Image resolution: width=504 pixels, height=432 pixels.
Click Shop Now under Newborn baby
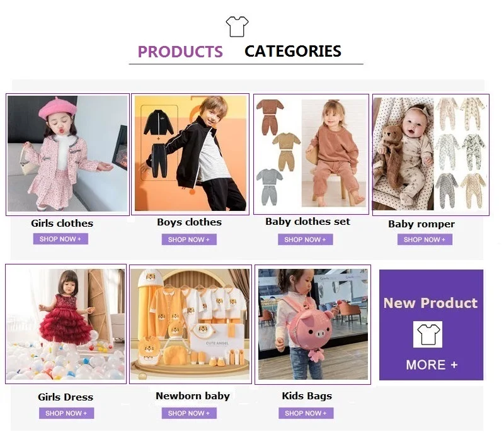pyautogui.click(x=189, y=413)
